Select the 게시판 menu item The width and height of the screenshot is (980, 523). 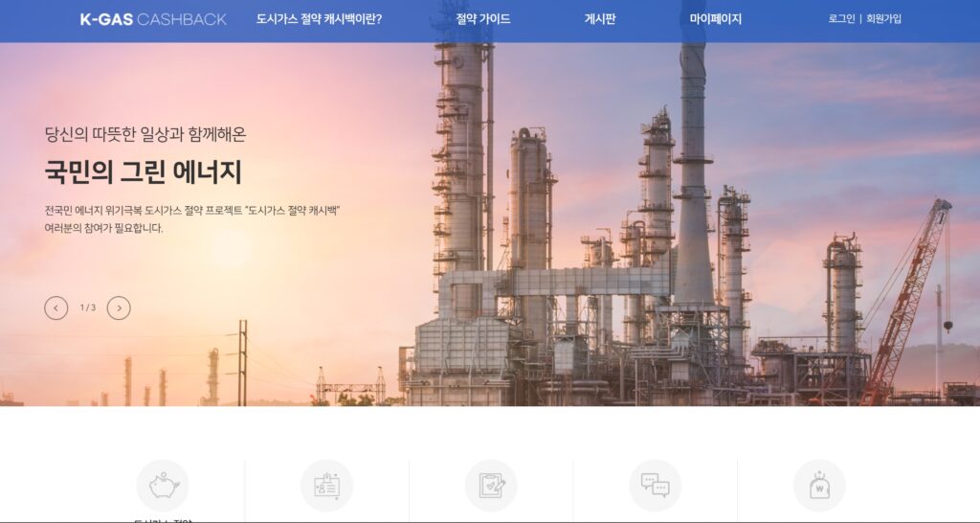[x=600, y=19]
